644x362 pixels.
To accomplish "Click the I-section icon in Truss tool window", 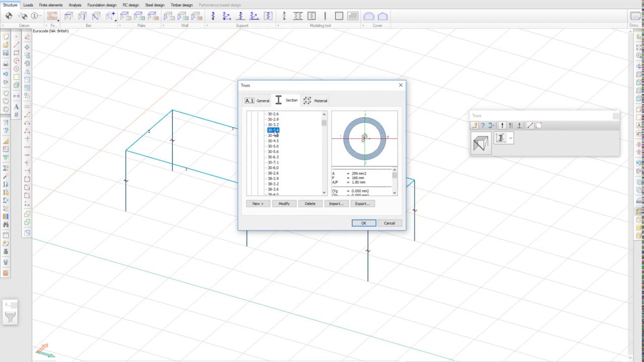I will click(x=500, y=138).
